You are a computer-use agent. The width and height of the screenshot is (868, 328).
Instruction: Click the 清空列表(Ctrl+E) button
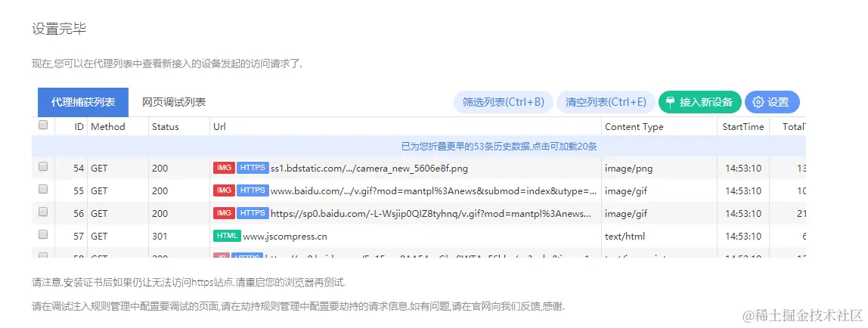606,102
